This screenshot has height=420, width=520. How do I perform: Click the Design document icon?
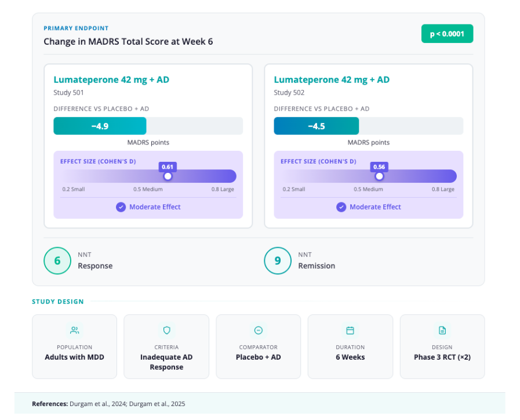tap(442, 330)
